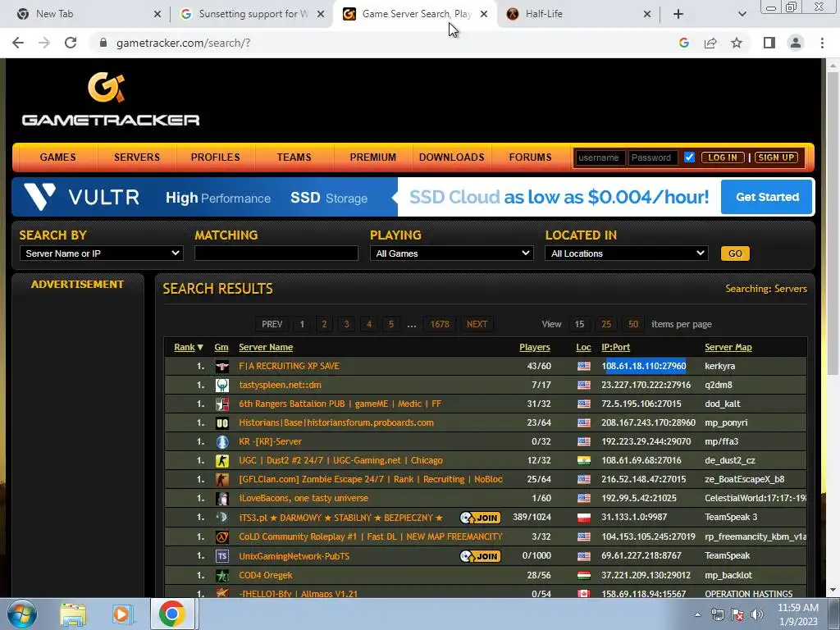840x630 pixels.
Task: Open File Explorer from the taskbar
Action: tap(73, 614)
